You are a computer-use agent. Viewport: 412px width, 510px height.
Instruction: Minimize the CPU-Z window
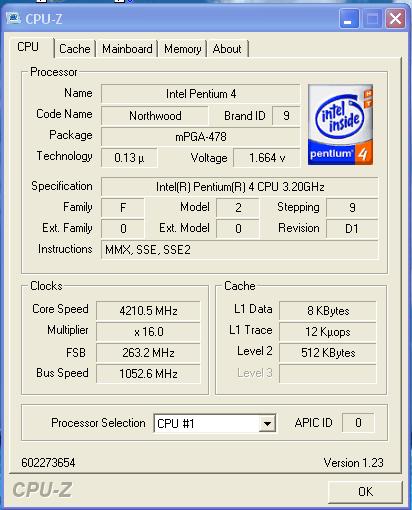[x=349, y=18]
